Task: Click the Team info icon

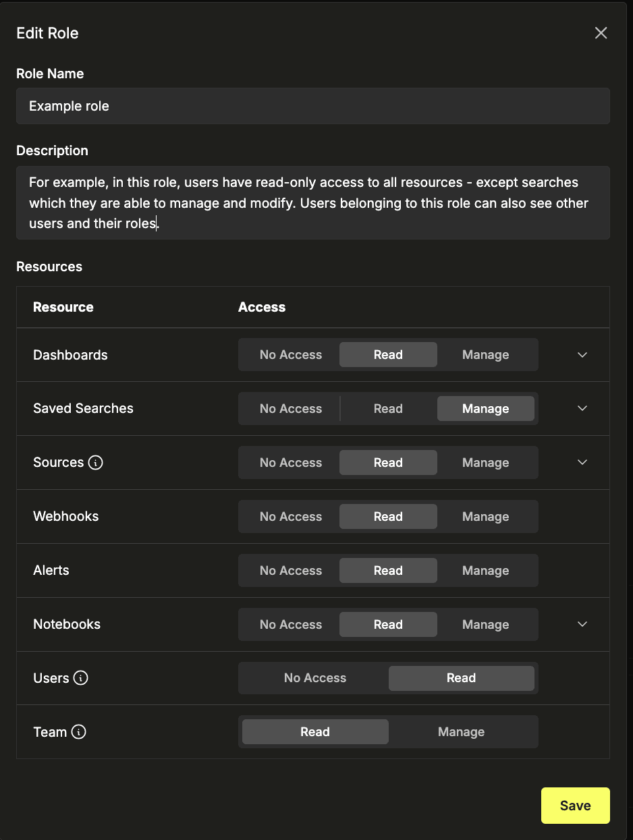Action: pyautogui.click(x=79, y=731)
